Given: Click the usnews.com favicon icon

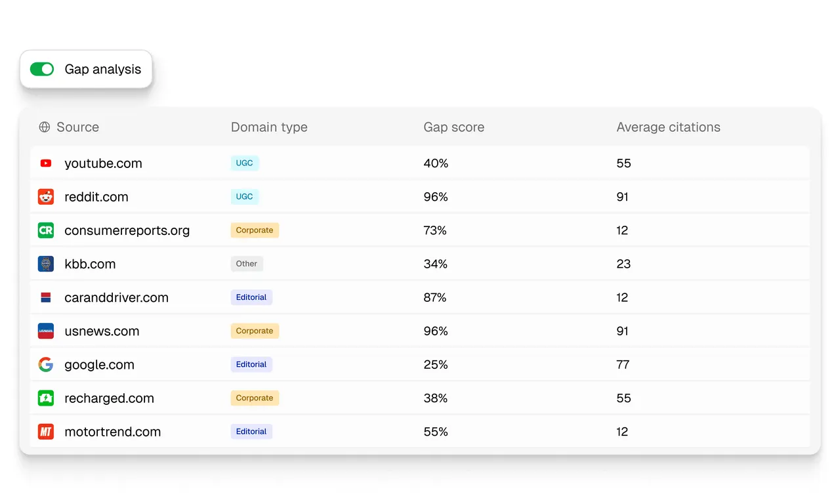Looking at the screenshot, I should [46, 331].
